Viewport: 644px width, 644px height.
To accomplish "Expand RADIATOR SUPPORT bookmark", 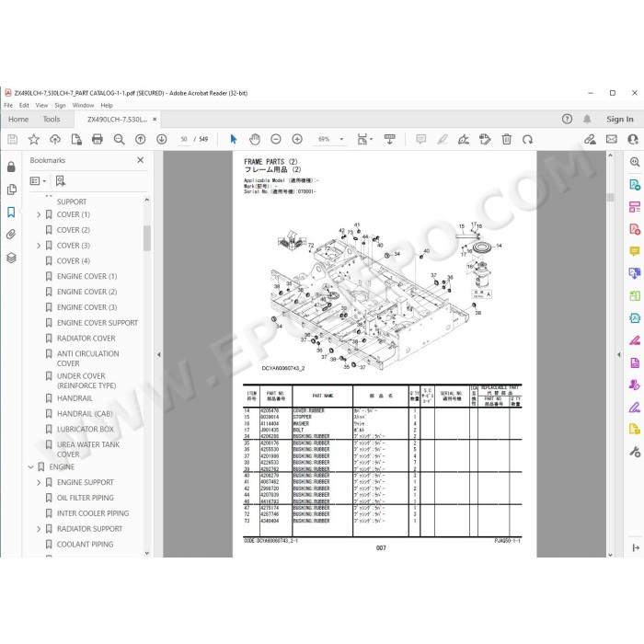I will click(39, 529).
